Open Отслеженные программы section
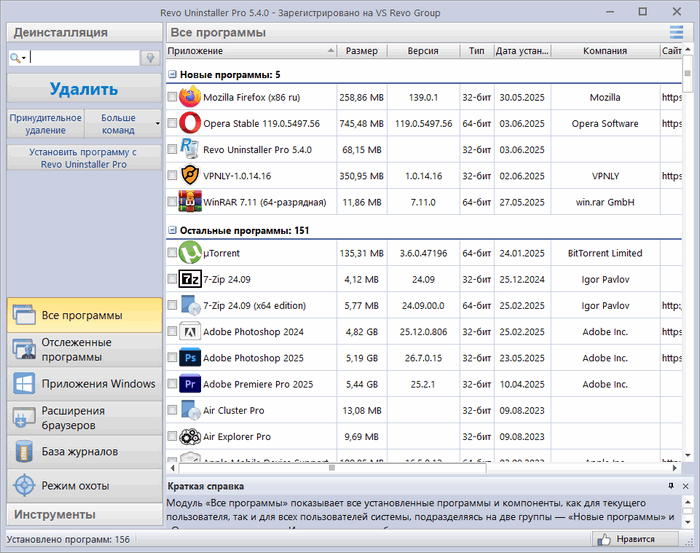Viewport: 700px width, 553px height. 84,349
